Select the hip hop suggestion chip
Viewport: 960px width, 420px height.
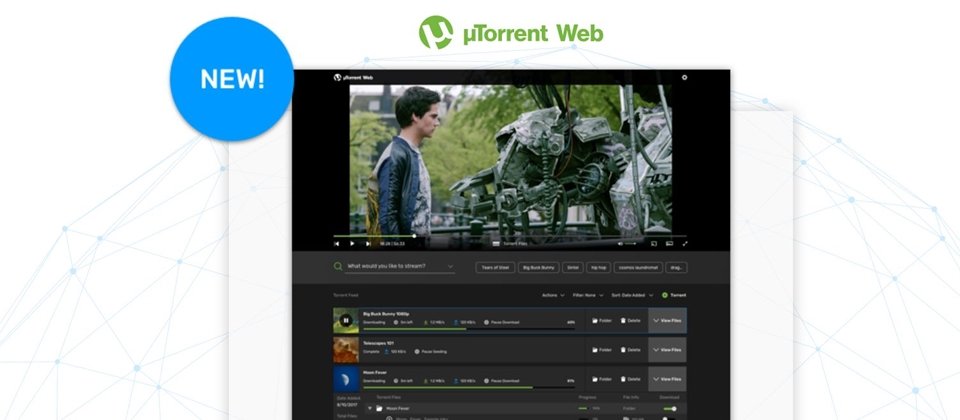(x=598, y=268)
